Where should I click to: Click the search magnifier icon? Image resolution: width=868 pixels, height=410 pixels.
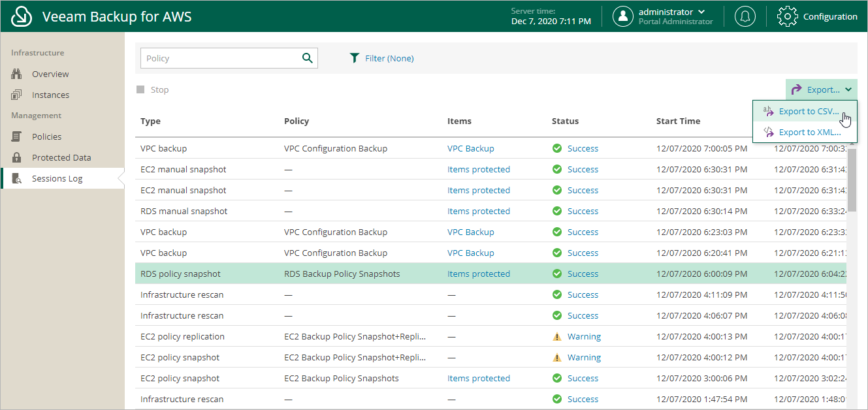click(308, 58)
